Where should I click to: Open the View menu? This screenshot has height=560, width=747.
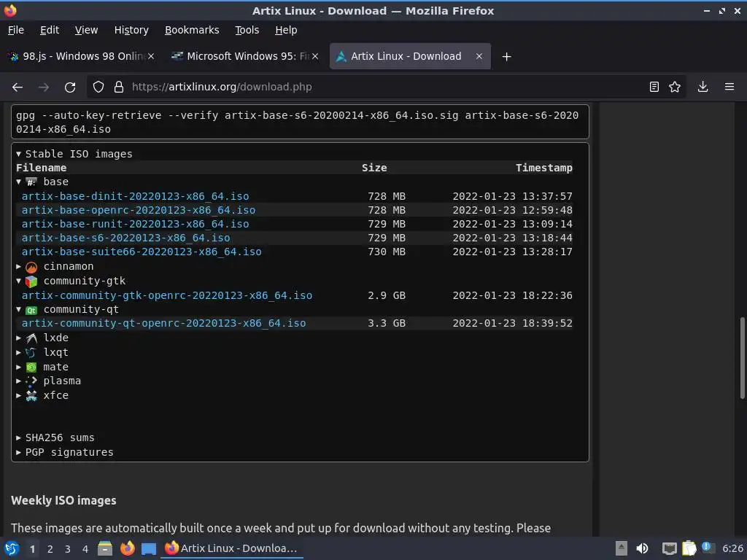click(86, 30)
